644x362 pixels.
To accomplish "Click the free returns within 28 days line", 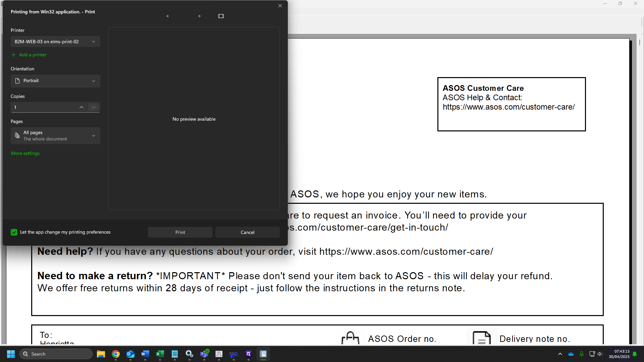I will (251, 288).
